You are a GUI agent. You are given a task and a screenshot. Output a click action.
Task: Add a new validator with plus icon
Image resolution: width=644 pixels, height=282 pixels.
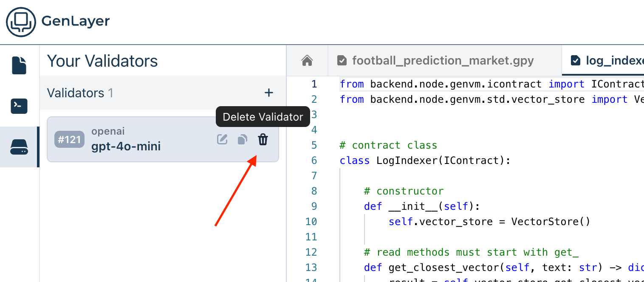(269, 93)
